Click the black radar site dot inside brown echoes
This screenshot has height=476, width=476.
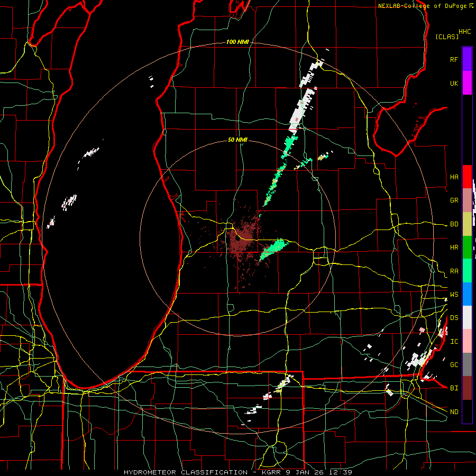point(237,239)
